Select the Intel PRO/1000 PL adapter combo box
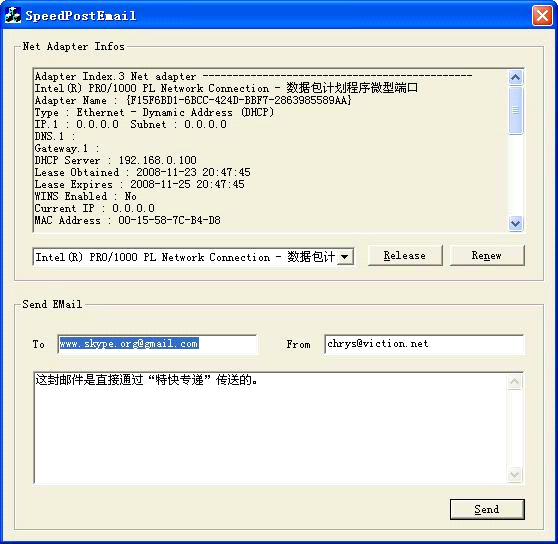 (193, 257)
